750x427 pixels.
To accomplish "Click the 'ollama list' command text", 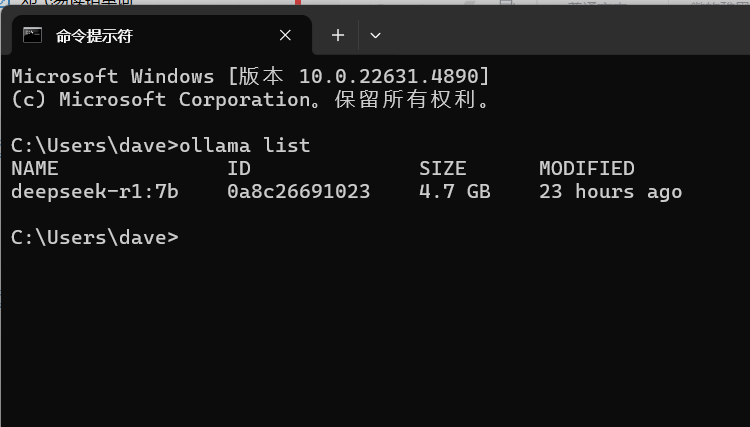I will [x=245, y=145].
